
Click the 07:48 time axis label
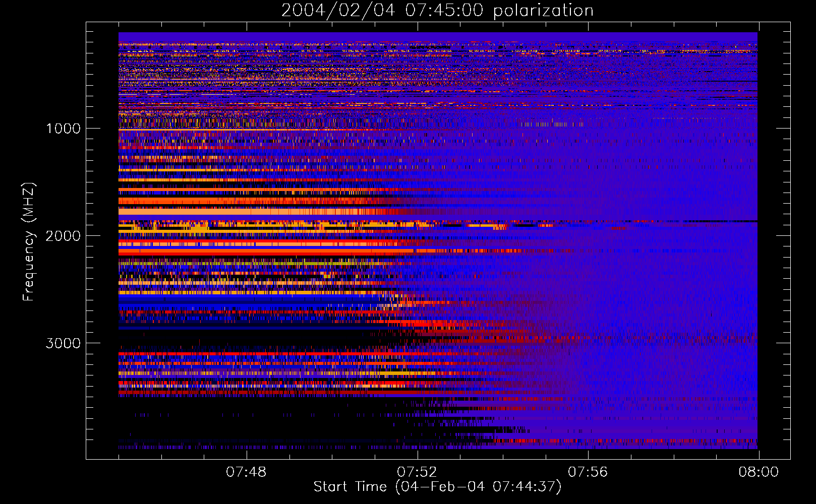[246, 472]
